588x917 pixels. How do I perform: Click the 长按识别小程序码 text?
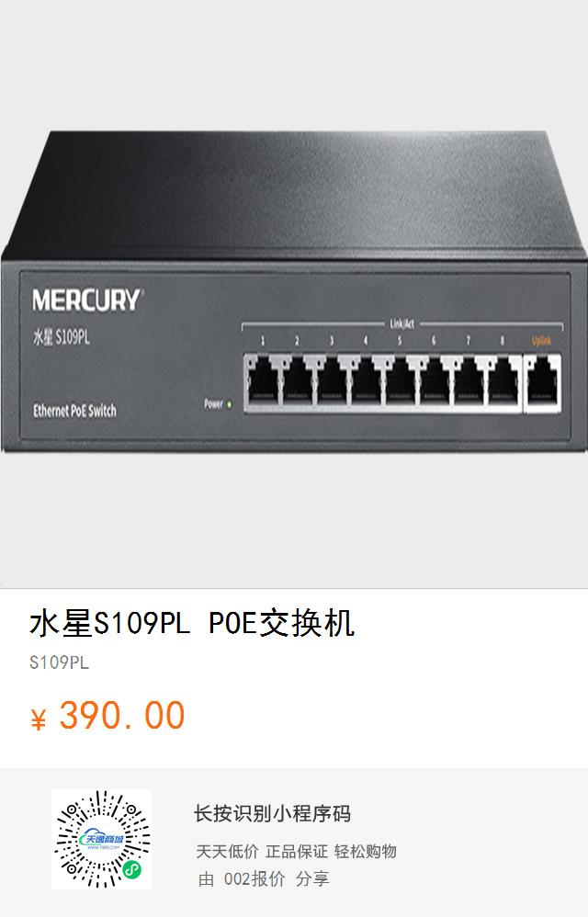pyautogui.click(x=272, y=814)
